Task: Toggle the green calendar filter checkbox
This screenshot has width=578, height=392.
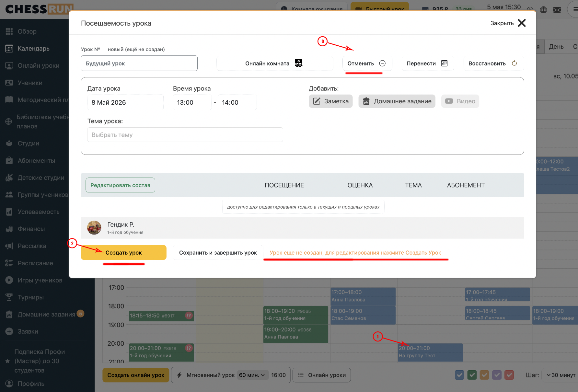Action: click(472, 375)
